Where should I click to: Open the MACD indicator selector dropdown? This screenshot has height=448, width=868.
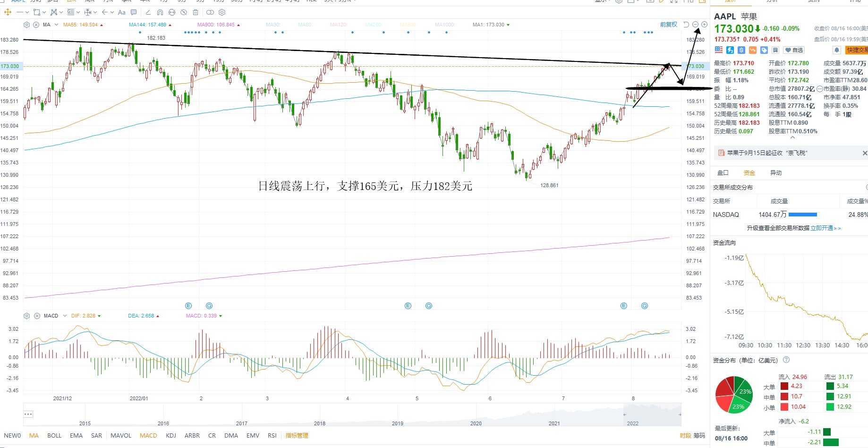click(x=65, y=316)
